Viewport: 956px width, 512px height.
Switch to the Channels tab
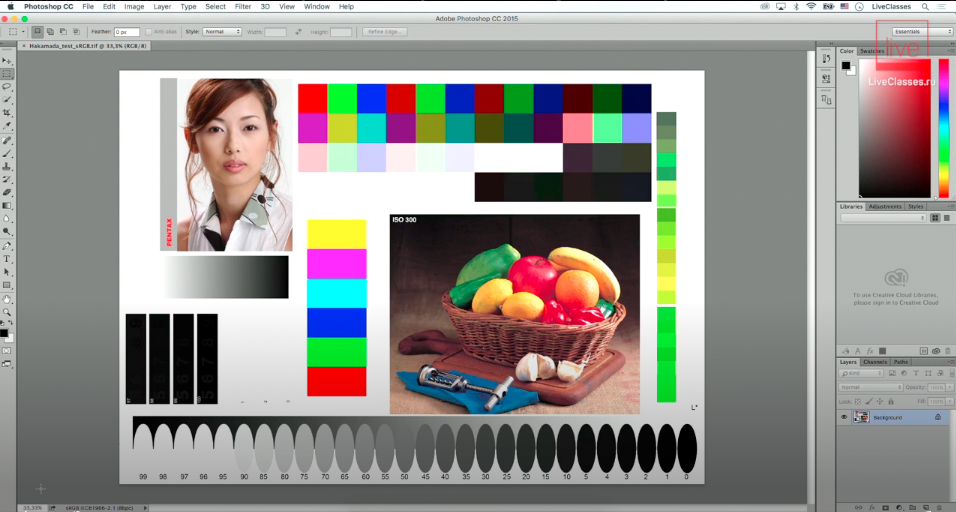[x=875, y=362]
